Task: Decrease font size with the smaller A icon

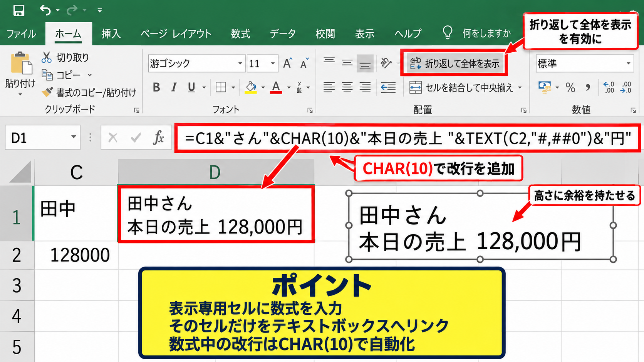Action: click(x=305, y=63)
